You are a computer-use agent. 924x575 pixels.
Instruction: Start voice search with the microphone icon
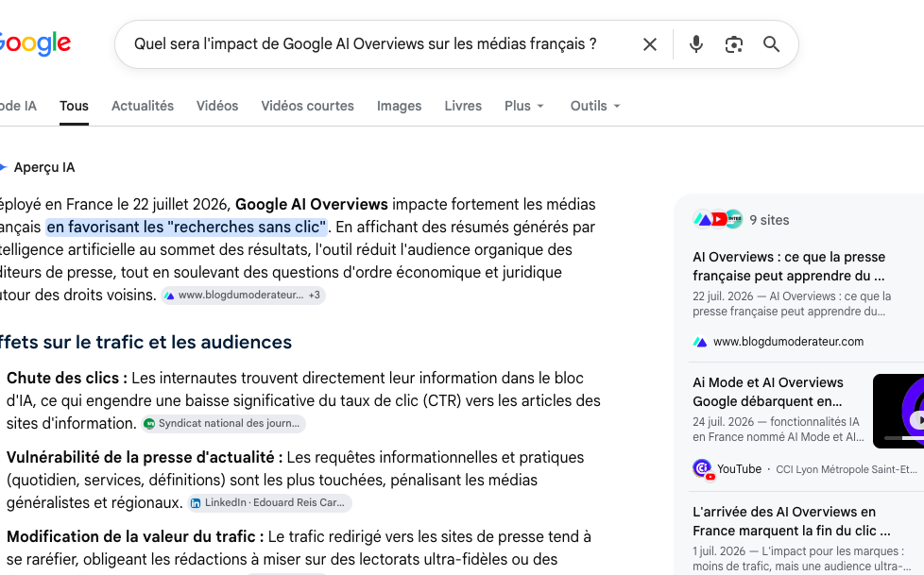coord(696,44)
